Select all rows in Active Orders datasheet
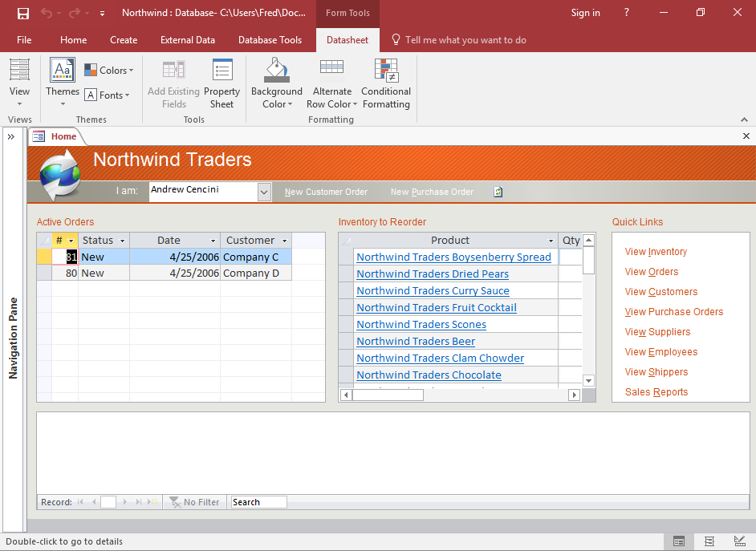The width and height of the screenshot is (756, 551). pyautogui.click(x=44, y=241)
